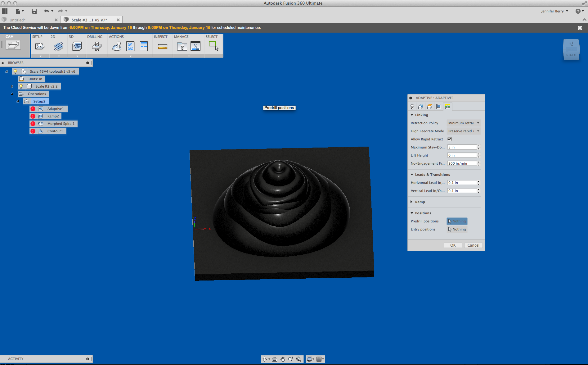Open the Passes tab icon in Adaptive dialog

click(439, 107)
